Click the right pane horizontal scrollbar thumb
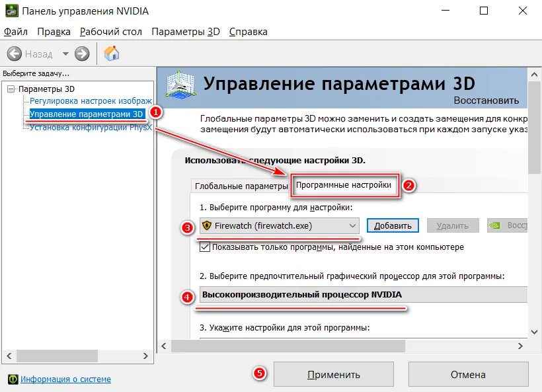 click(288, 346)
